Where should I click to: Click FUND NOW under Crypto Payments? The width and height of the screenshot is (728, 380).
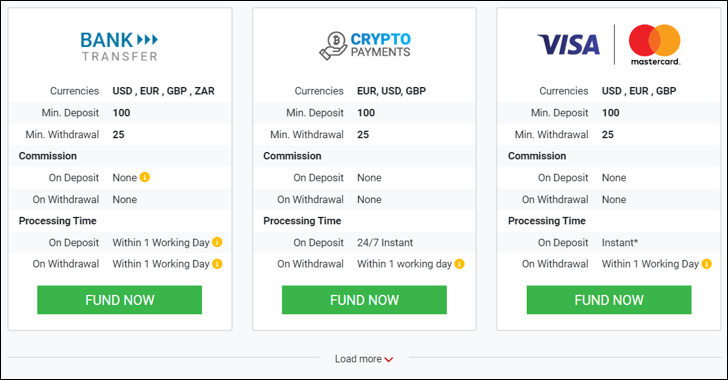click(x=364, y=300)
